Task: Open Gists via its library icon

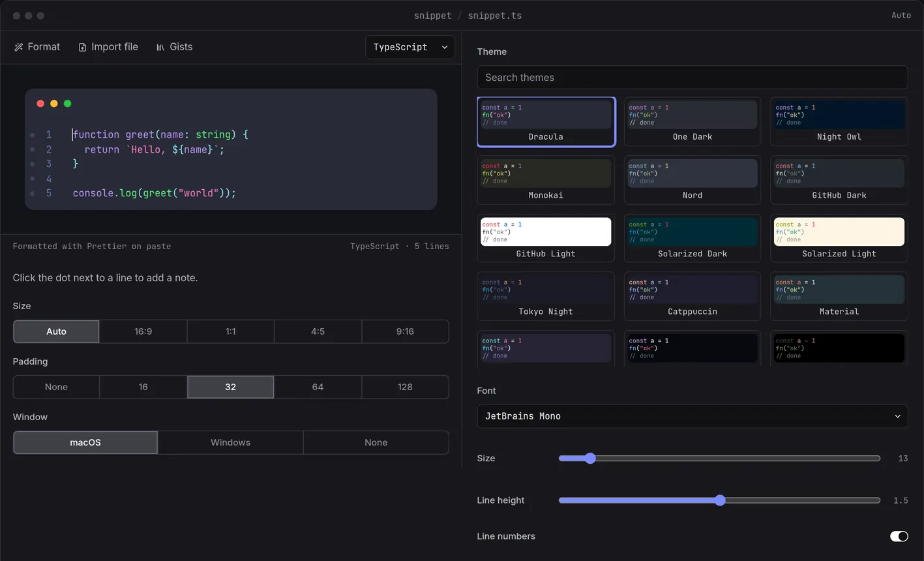Action: (x=160, y=47)
